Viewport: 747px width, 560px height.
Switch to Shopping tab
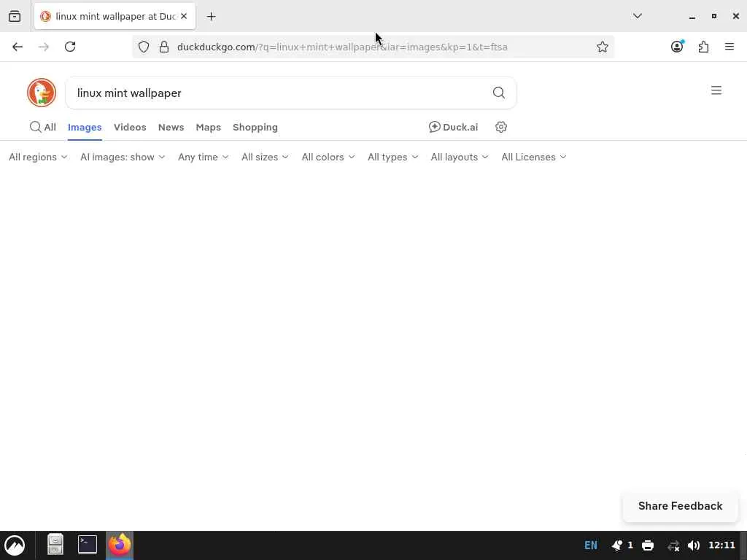tap(255, 127)
